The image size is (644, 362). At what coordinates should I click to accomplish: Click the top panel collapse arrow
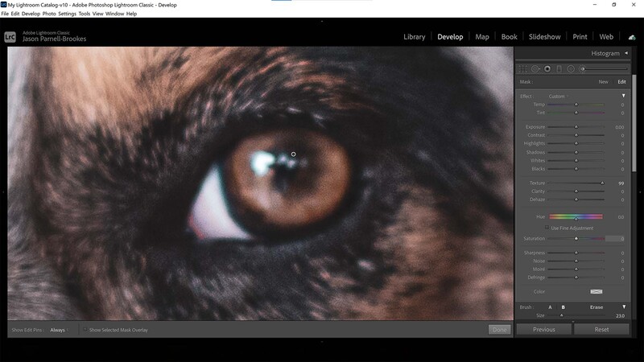[x=322, y=21]
